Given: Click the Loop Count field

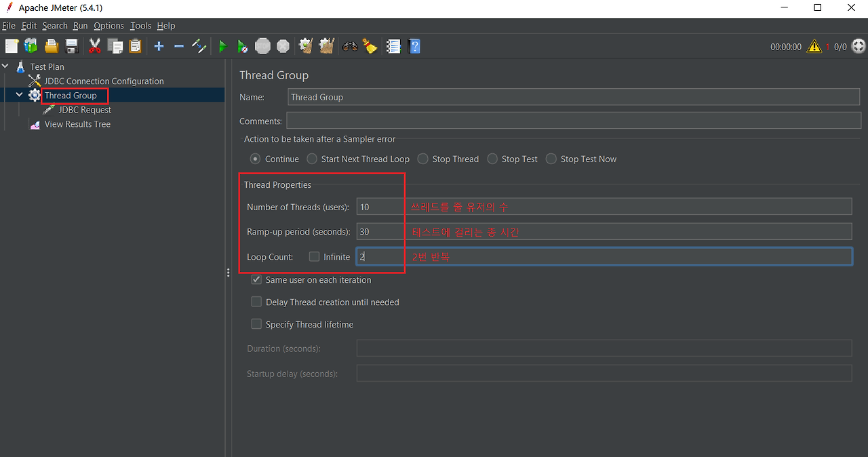Looking at the screenshot, I should [x=604, y=256].
